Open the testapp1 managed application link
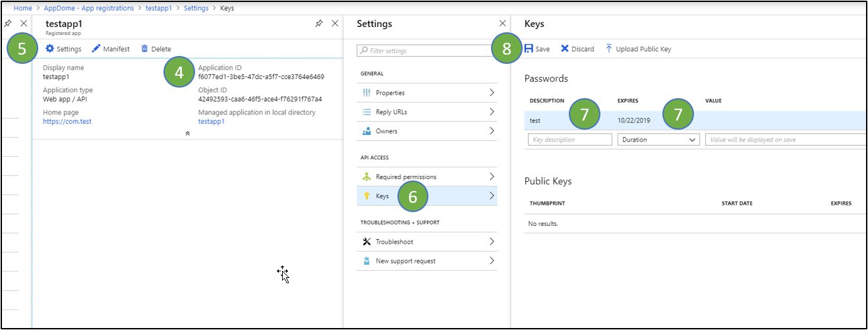The width and height of the screenshot is (868, 330). coord(211,122)
